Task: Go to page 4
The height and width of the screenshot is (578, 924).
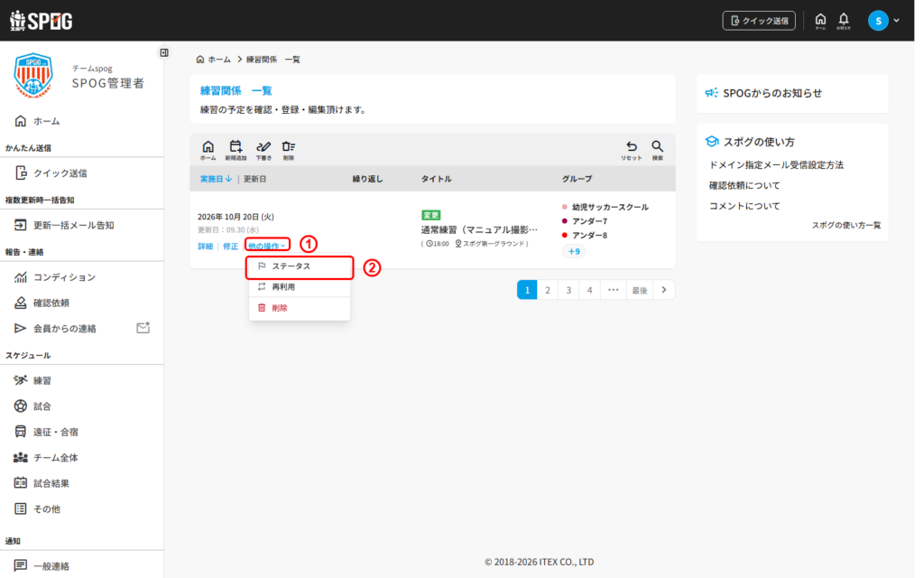Action: click(589, 290)
